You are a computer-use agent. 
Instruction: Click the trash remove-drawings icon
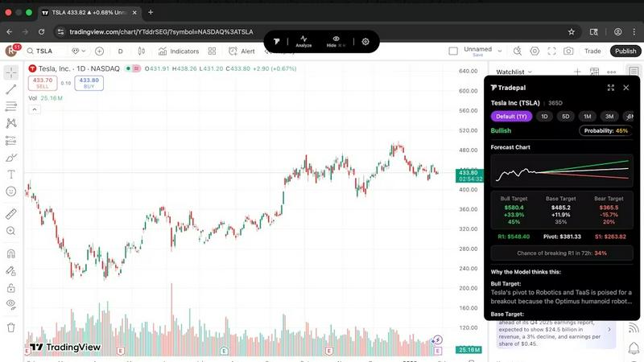point(11,327)
